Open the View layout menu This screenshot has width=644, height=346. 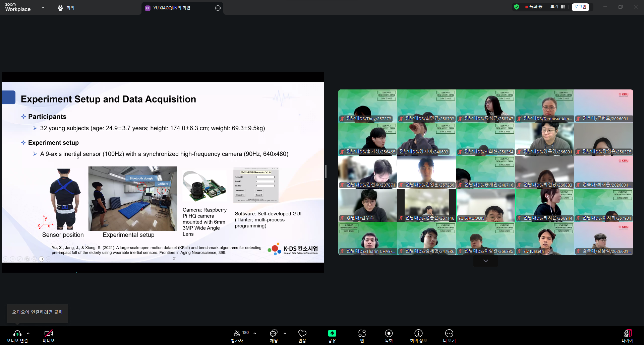click(558, 7)
